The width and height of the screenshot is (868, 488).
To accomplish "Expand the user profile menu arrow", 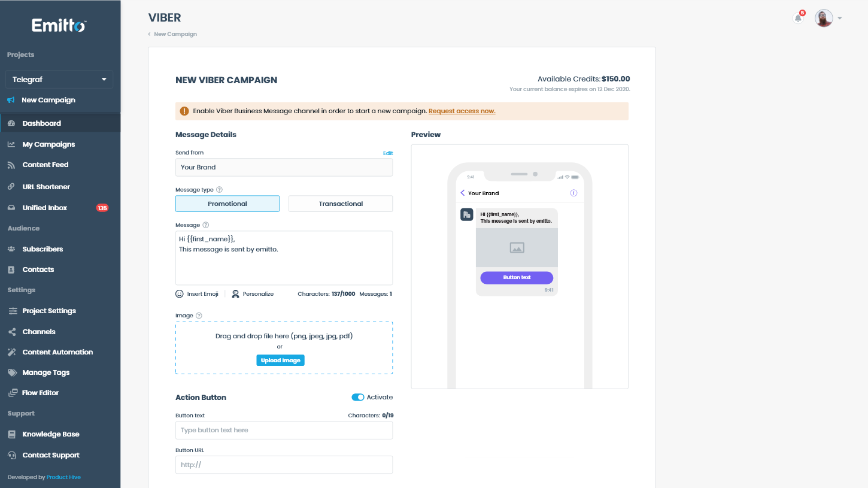I will coord(840,18).
